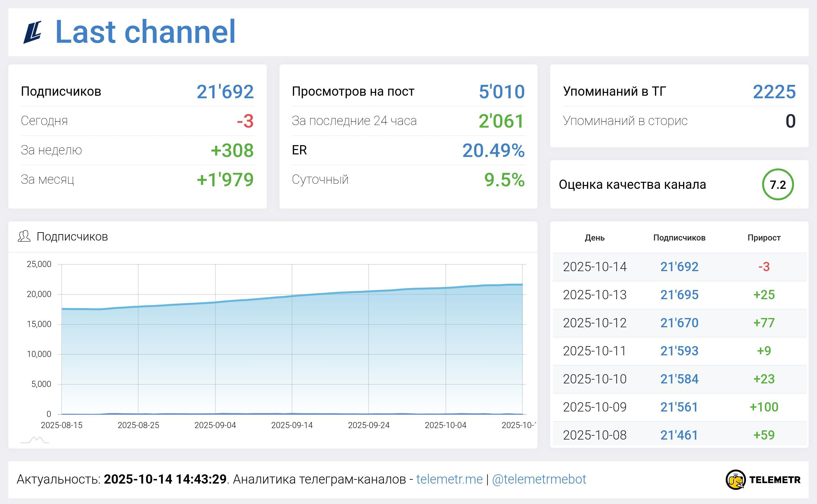Click the +100 growth value for 2025-10-09

tap(764, 407)
